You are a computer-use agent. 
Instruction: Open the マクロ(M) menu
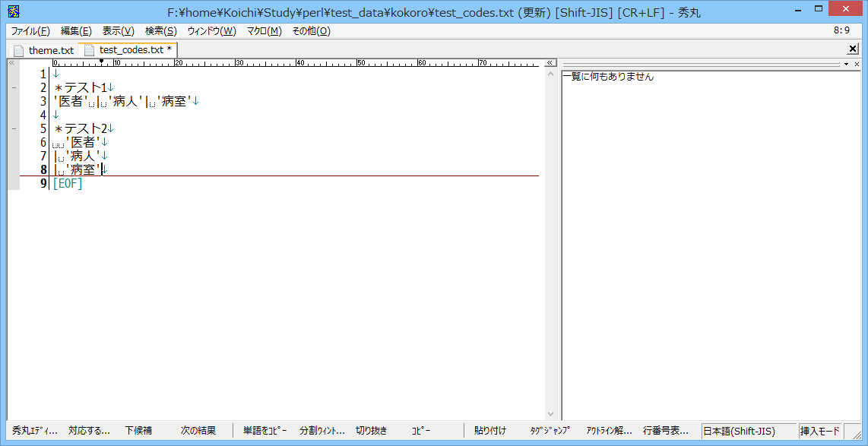click(x=264, y=32)
